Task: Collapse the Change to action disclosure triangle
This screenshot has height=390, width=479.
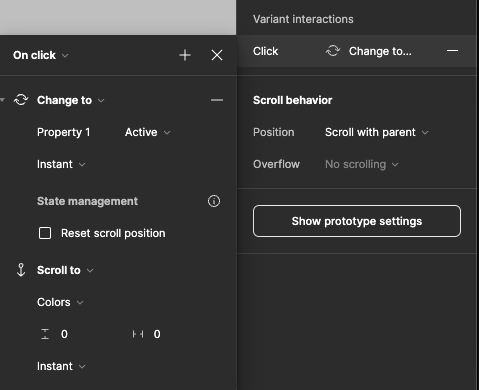Action: pos(3,100)
